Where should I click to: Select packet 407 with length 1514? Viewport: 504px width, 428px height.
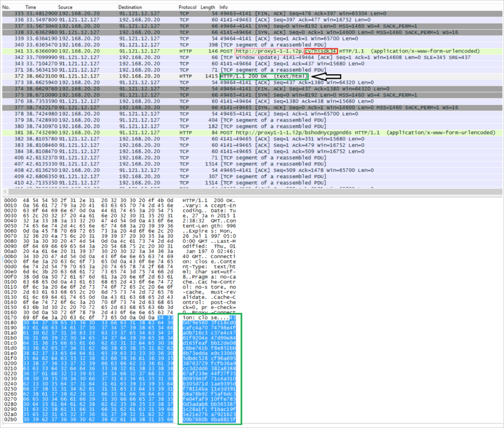pos(246,164)
